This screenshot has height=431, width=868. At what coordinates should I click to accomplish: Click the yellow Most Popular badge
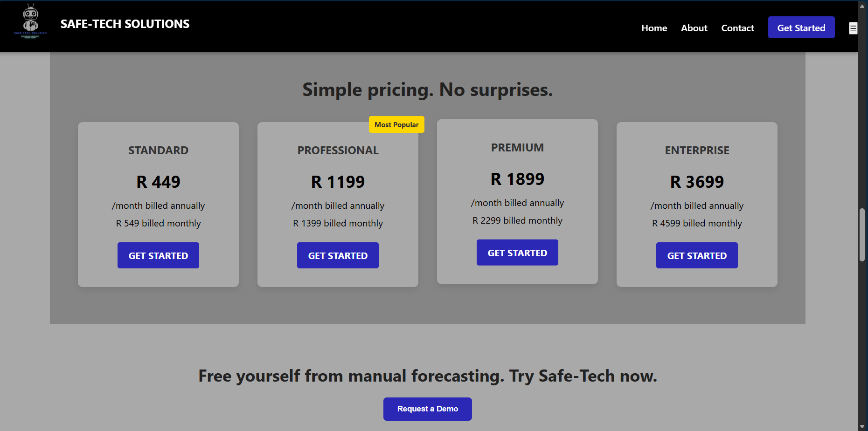tap(396, 124)
